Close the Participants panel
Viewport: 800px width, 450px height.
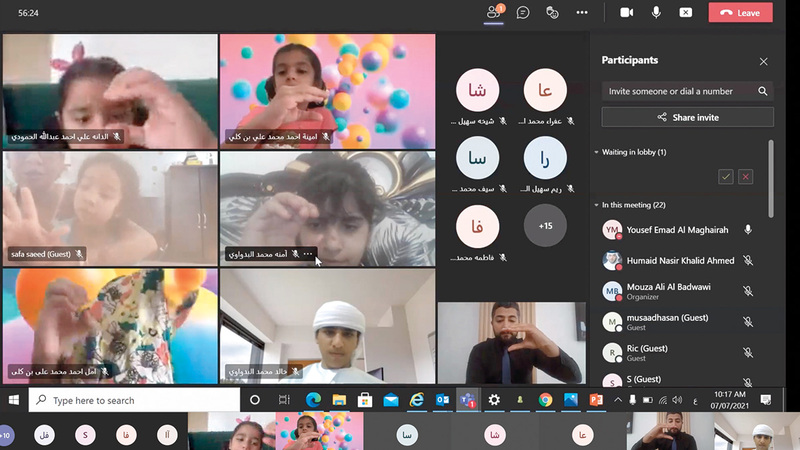tap(763, 61)
